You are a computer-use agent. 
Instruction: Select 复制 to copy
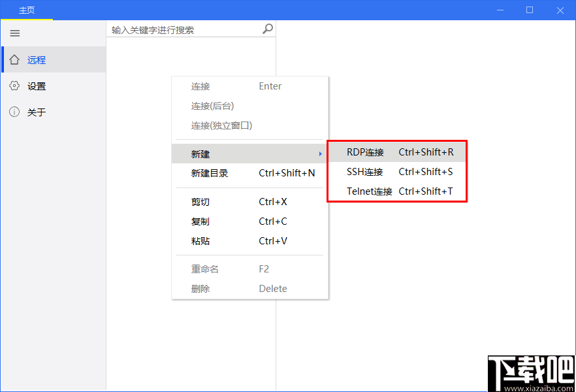click(200, 221)
